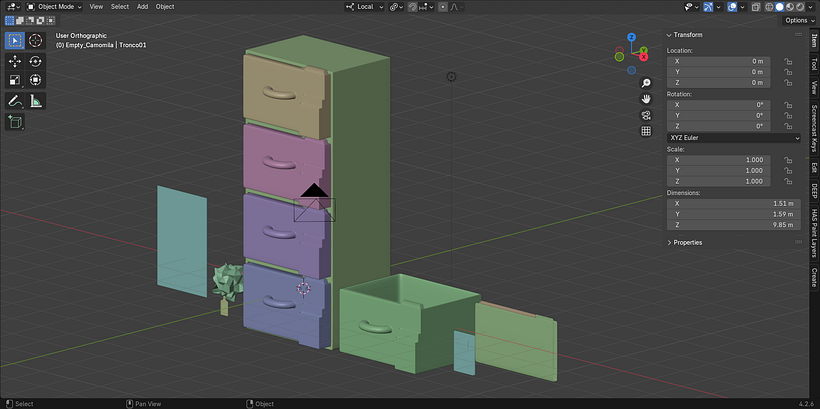Click the Scale Y value field
The image size is (820, 409).
coord(719,171)
